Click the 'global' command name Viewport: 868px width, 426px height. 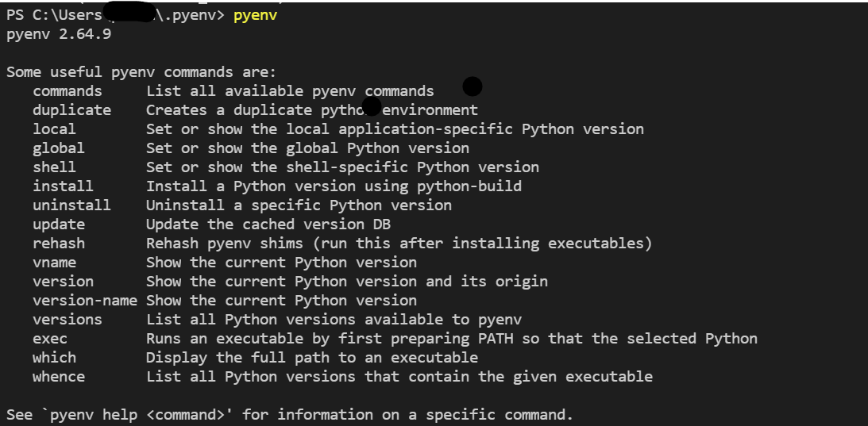tap(58, 148)
